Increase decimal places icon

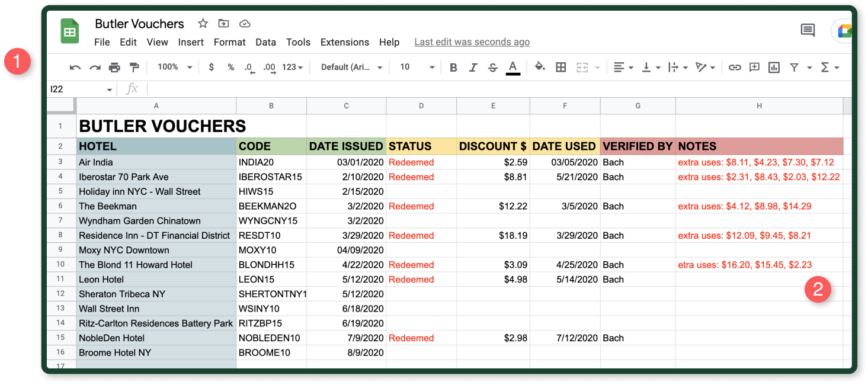[x=270, y=68]
